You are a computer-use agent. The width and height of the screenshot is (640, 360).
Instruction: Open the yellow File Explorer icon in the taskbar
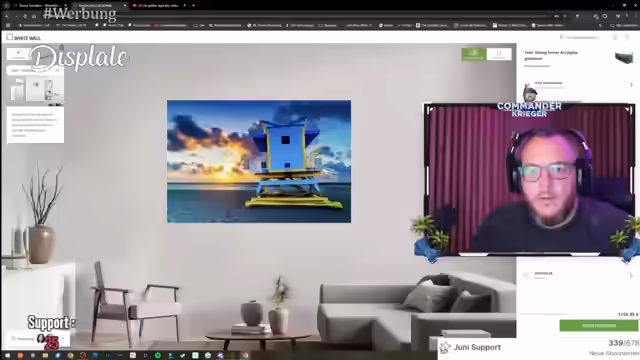pyautogui.click(x=45, y=356)
